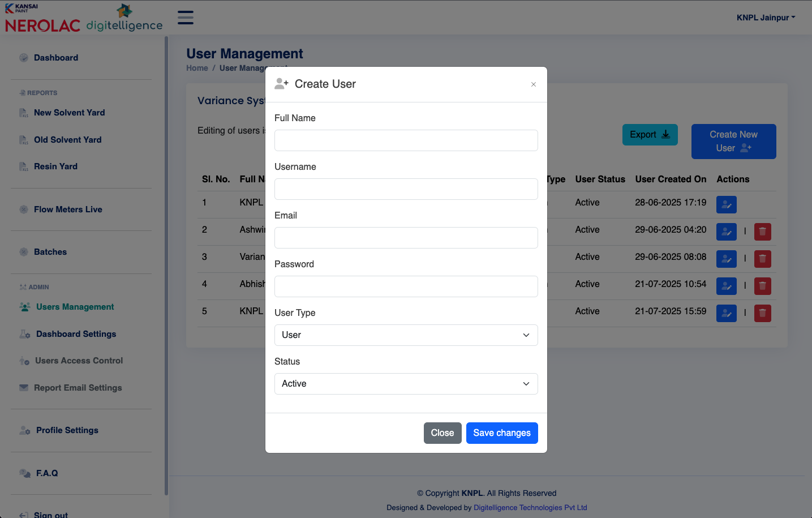Click the Profile Settings gear icon
The image size is (812, 518).
pyautogui.click(x=24, y=430)
